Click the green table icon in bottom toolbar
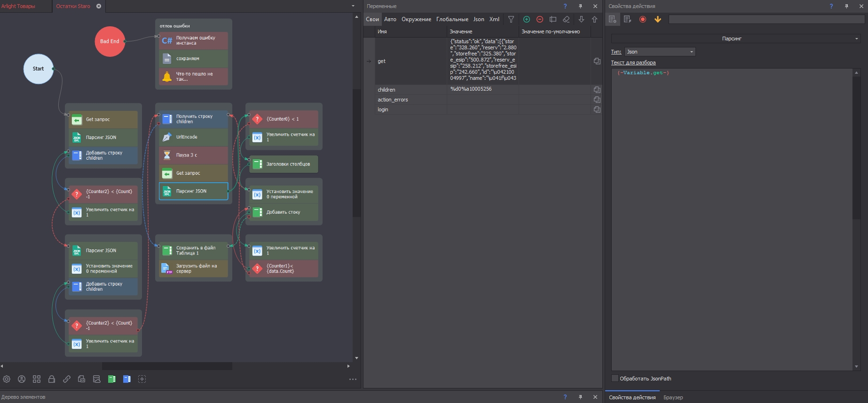The image size is (868, 403). click(x=112, y=379)
